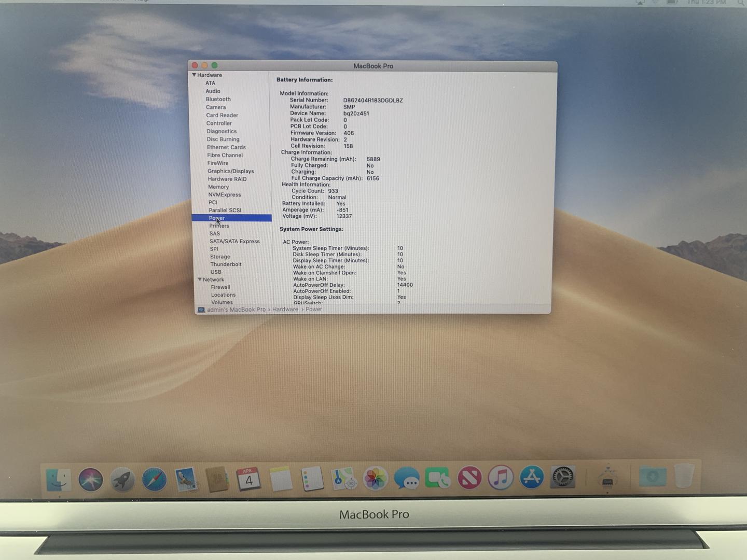Click Cycle Count value 933
Viewport: 747px width, 560px height.
click(x=333, y=191)
